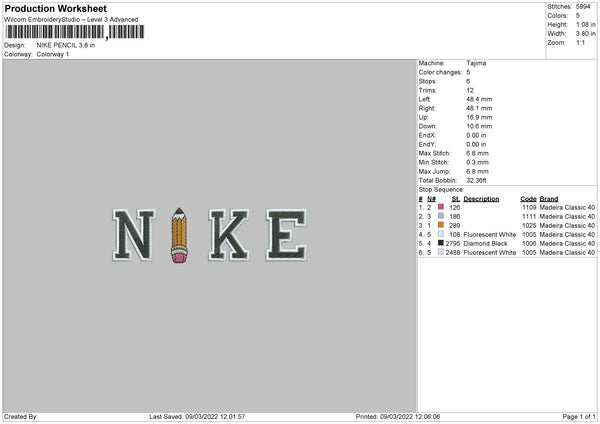
Task: Click the Stitches value 5994
Action: click(583, 7)
